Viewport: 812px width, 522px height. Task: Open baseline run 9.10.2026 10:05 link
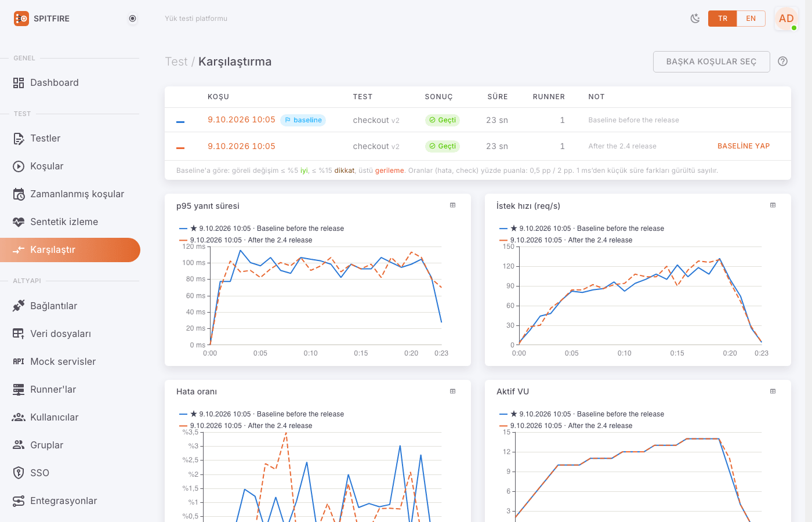click(241, 119)
